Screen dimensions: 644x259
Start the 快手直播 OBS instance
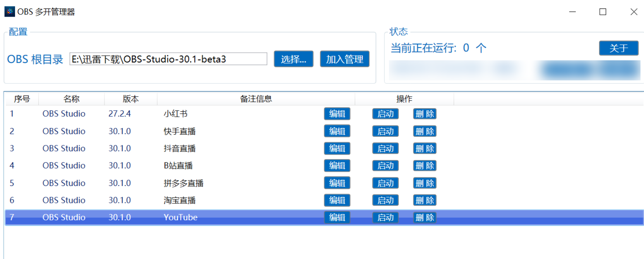[x=385, y=131]
